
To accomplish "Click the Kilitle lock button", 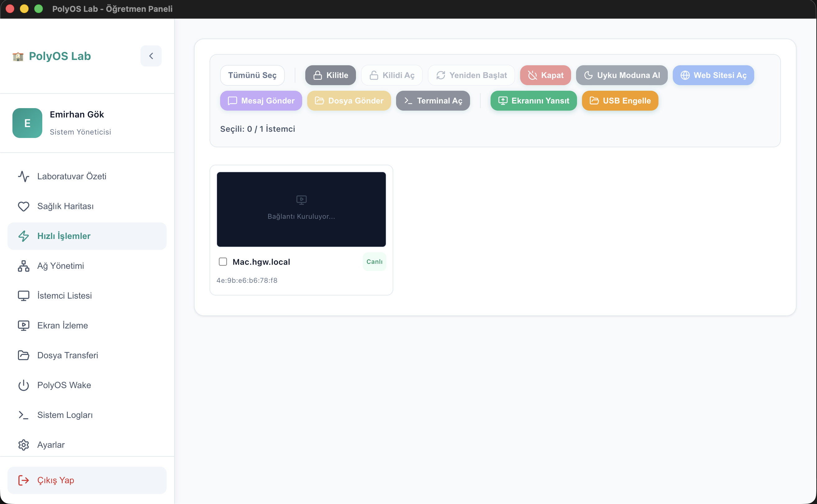I will coord(330,75).
